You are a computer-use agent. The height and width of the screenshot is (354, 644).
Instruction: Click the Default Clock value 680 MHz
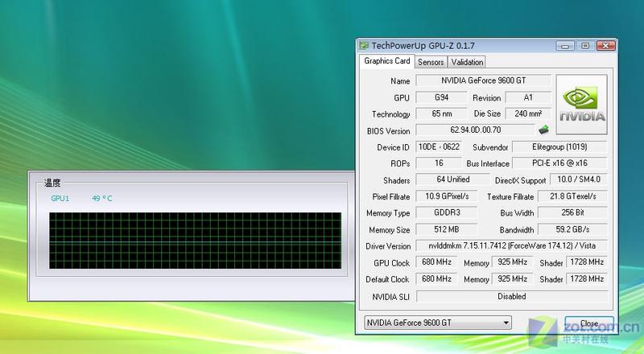[436, 279]
